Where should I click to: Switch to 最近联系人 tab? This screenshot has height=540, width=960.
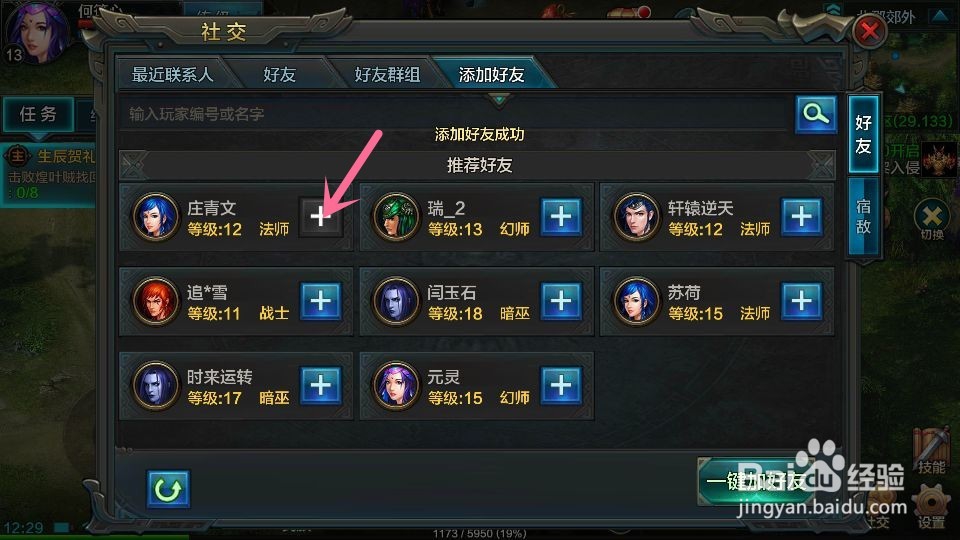click(x=173, y=75)
